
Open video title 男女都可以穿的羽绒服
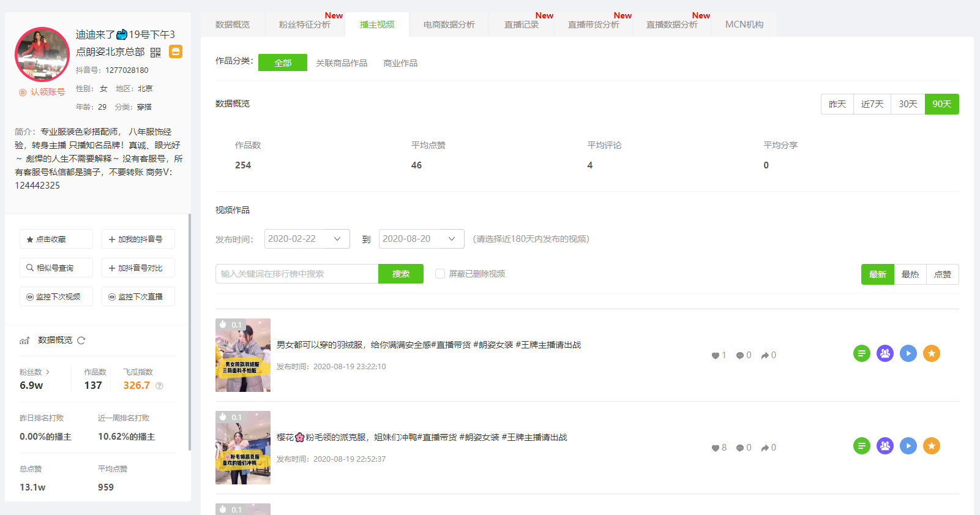(428, 345)
